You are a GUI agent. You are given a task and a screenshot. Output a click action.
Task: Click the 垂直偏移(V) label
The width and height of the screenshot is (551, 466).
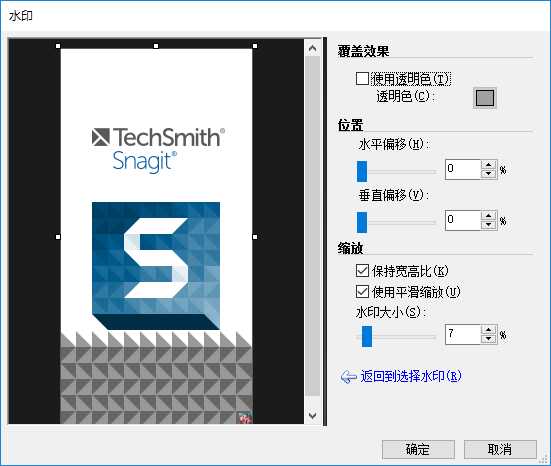pos(394,195)
